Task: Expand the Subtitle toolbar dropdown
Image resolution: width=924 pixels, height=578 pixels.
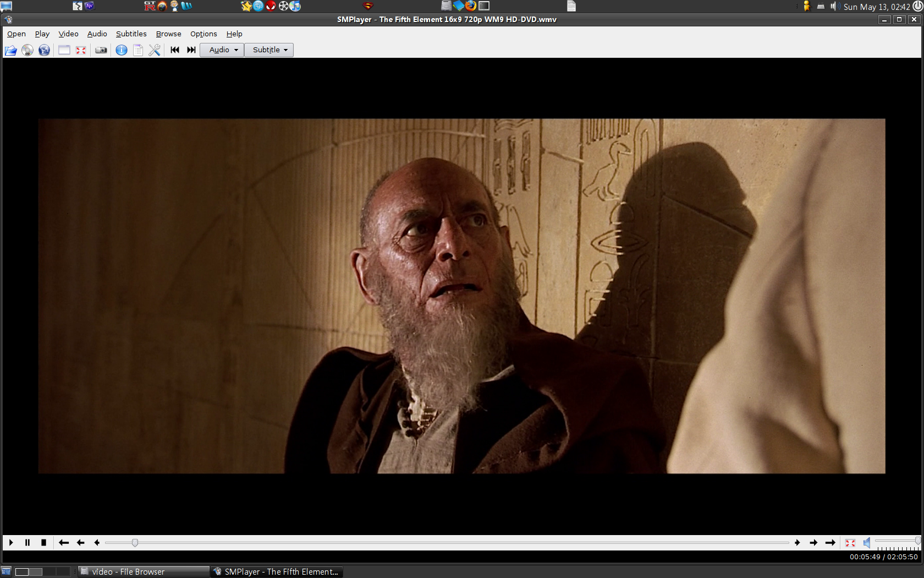Action: [269, 50]
